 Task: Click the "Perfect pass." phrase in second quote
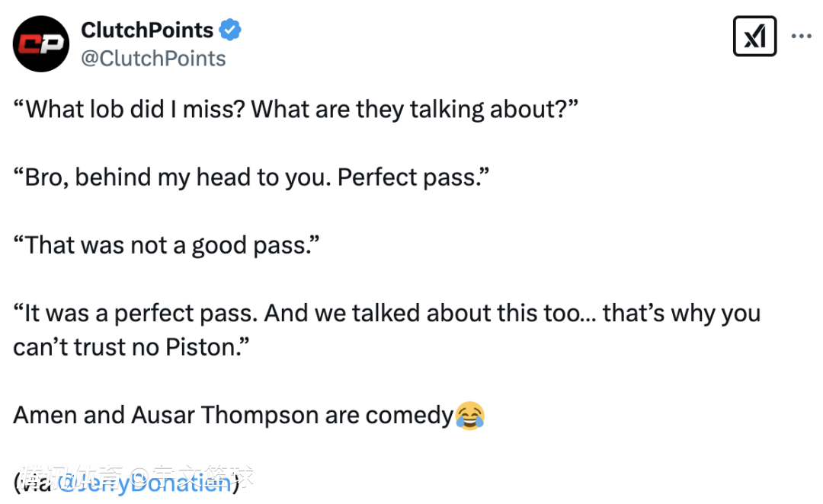click(411, 177)
